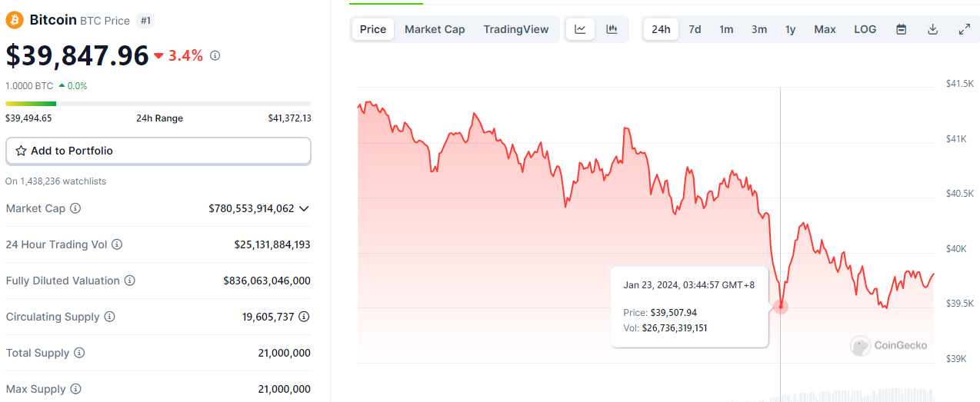Click info icon beside 24 Hour Trading Vol

click(x=117, y=244)
